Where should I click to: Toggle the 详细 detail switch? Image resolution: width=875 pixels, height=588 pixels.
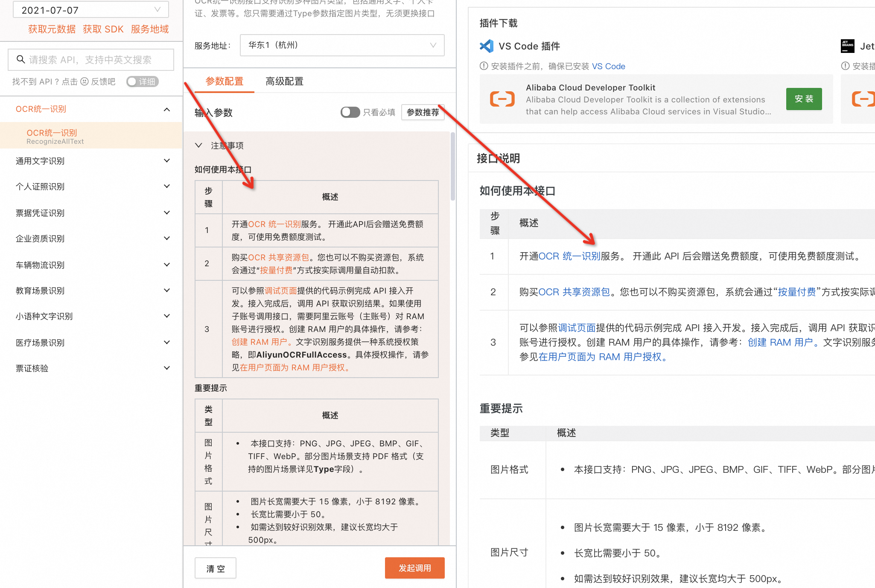[142, 82]
